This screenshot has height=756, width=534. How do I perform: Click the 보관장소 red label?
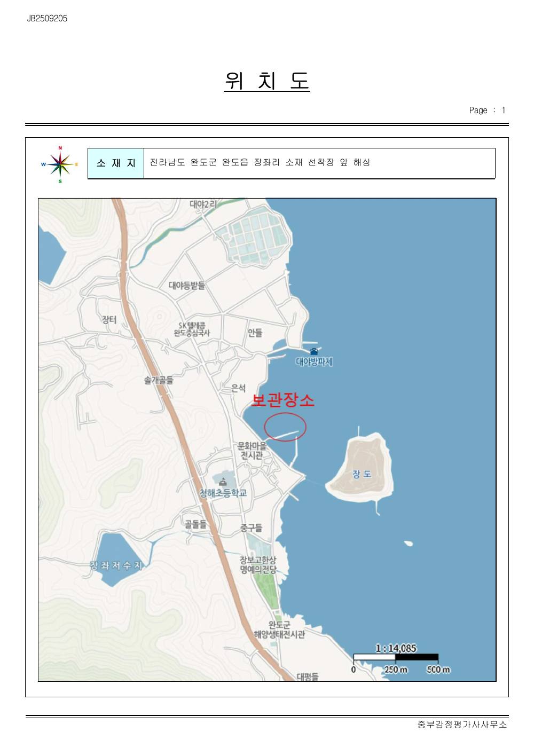283,400
